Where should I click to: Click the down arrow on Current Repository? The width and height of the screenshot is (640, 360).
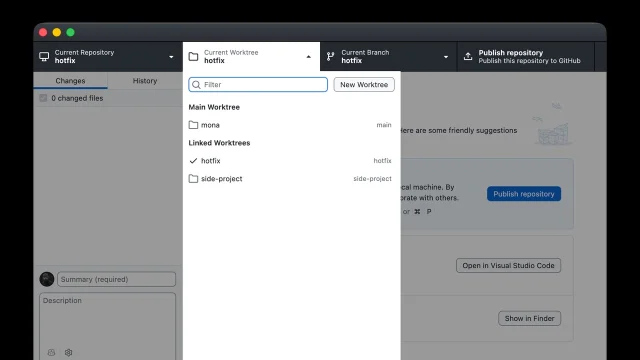[171, 57]
